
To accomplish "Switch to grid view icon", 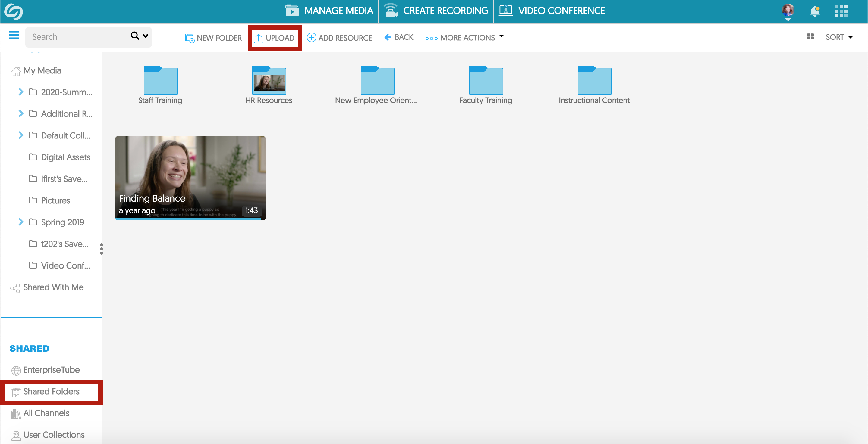I will point(810,37).
